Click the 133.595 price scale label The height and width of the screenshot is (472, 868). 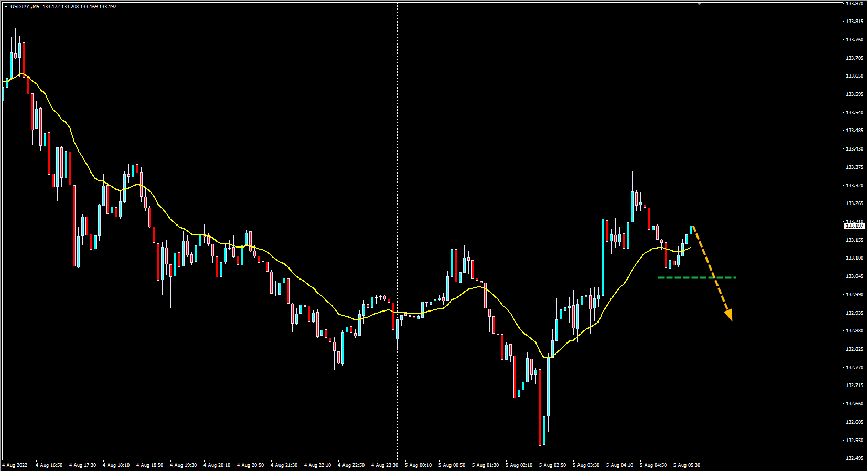[x=854, y=94]
